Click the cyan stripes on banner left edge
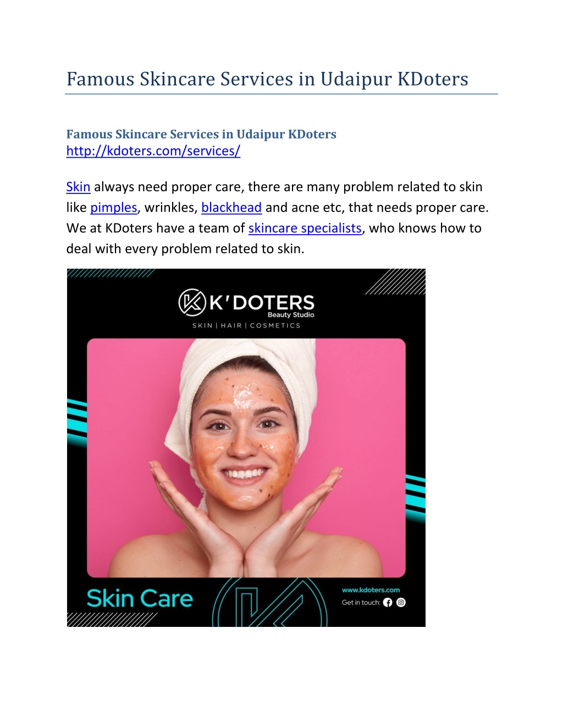 [77, 422]
